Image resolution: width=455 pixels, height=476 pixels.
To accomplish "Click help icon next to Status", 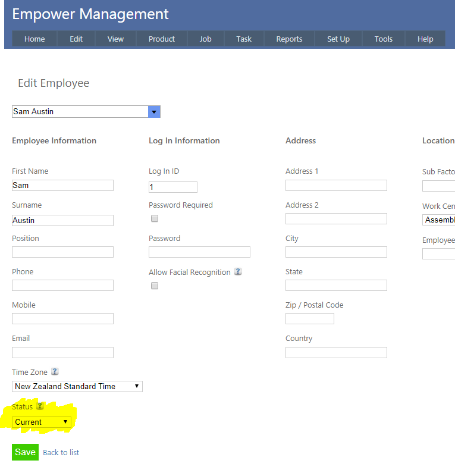I will pos(40,406).
